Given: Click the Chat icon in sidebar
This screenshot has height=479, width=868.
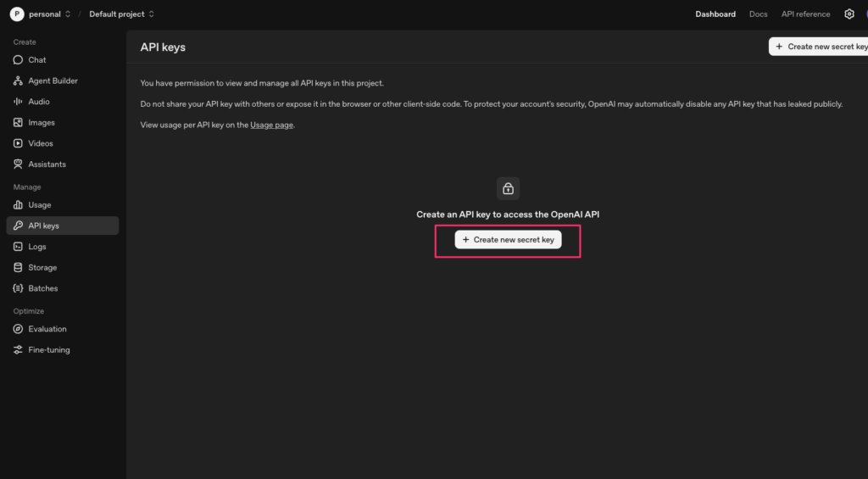Looking at the screenshot, I should coord(18,60).
